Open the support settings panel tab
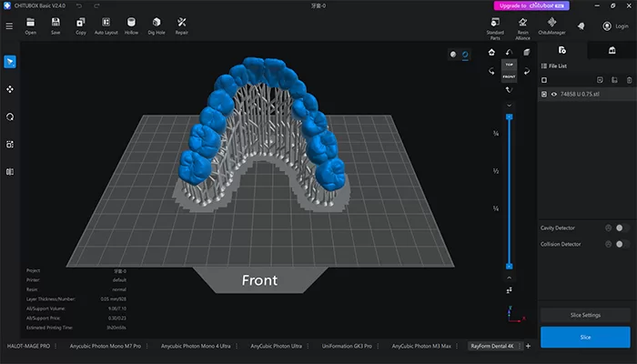The width and height of the screenshot is (637, 364). coord(612,50)
